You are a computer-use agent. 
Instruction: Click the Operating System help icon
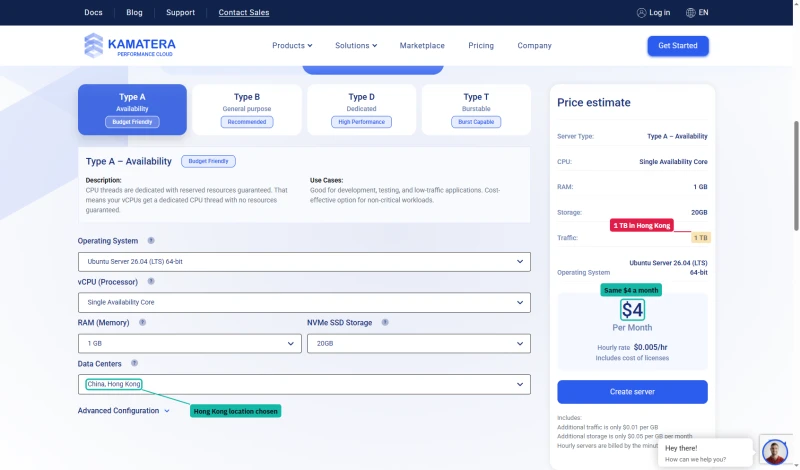(x=151, y=240)
